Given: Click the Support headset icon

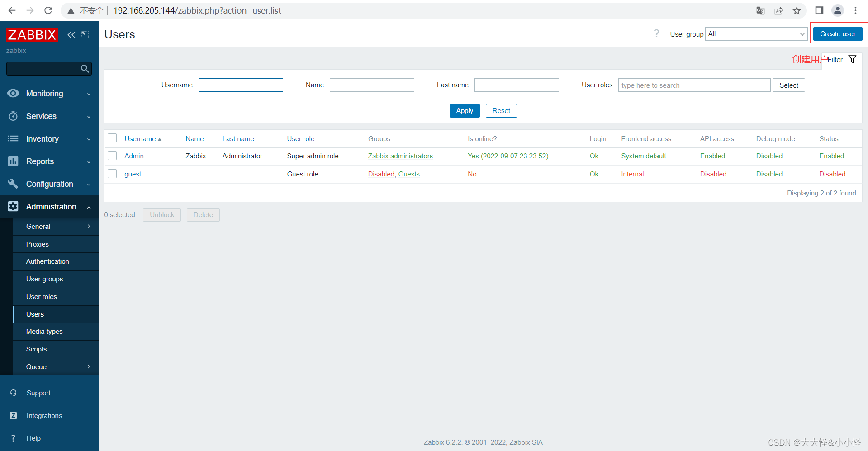Looking at the screenshot, I should [x=14, y=393].
